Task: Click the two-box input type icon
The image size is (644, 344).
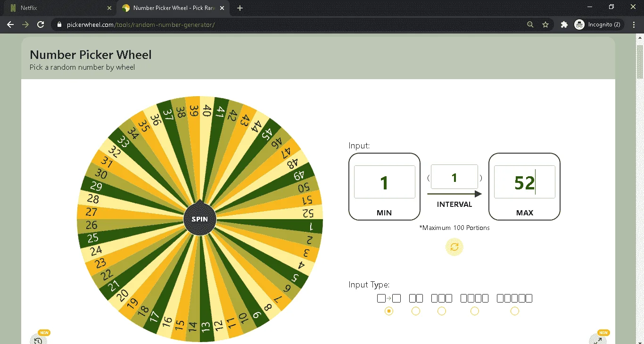Action: pyautogui.click(x=416, y=298)
